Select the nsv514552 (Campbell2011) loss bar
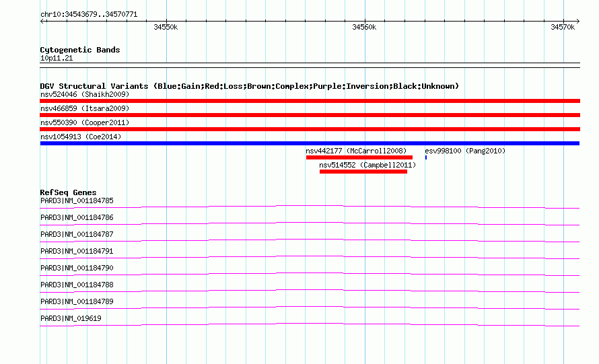 pos(363,172)
